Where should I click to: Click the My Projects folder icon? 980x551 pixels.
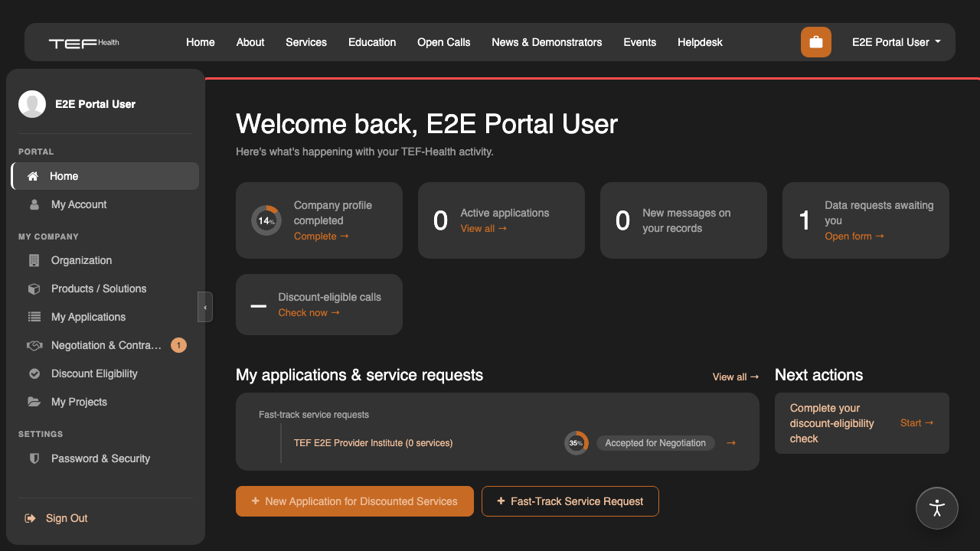[34, 402]
